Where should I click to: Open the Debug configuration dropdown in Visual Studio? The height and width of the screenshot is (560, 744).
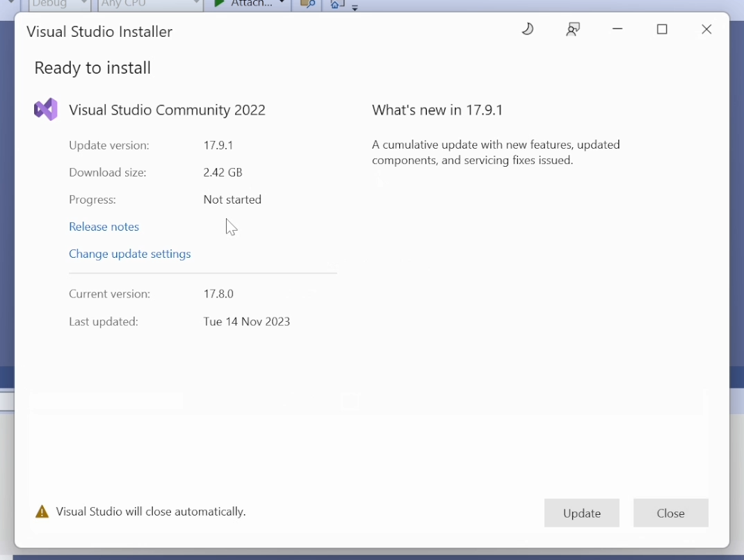[59, 5]
